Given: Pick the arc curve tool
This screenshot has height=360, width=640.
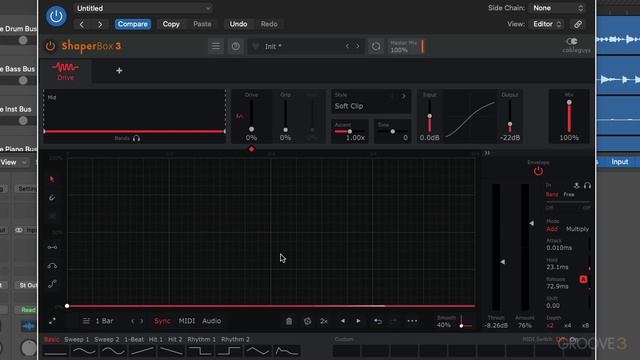Looking at the screenshot, I should 52,266.
